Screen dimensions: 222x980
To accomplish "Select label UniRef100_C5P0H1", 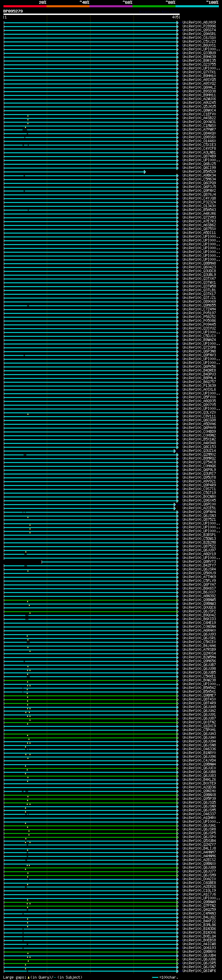I will [x=199, y=730].
